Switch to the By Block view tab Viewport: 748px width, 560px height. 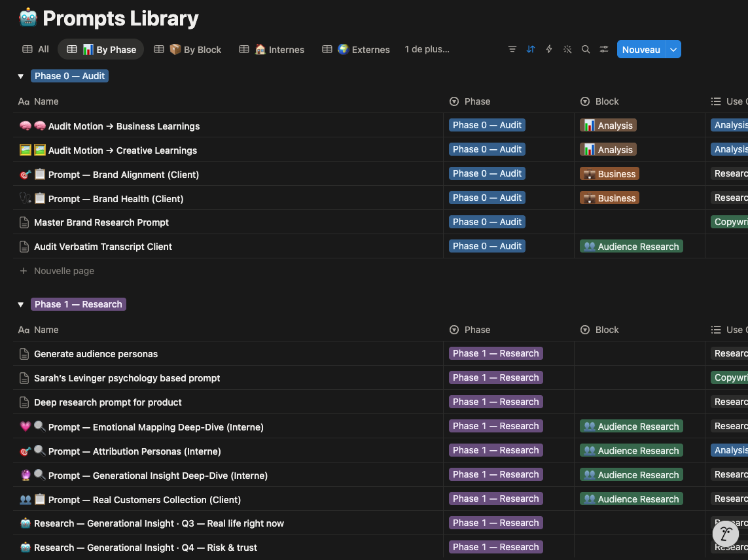pos(187,49)
